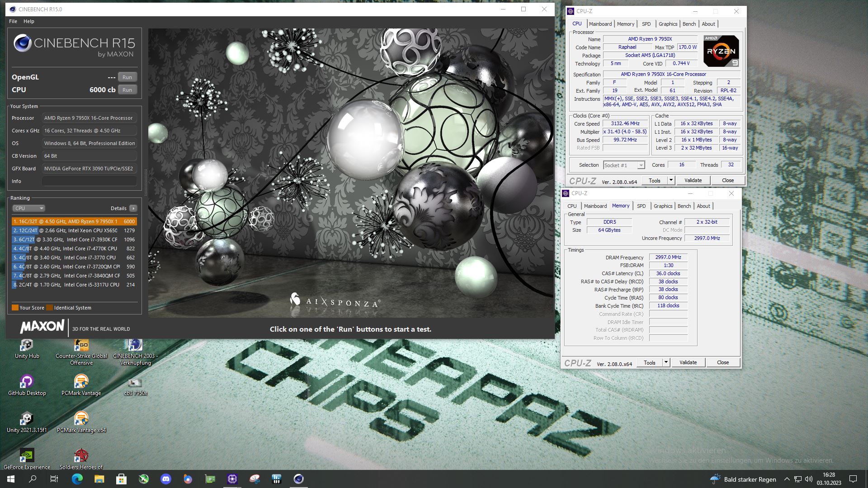Open the cb3 7950x file on desktop
The image size is (868, 488).
coord(135,387)
